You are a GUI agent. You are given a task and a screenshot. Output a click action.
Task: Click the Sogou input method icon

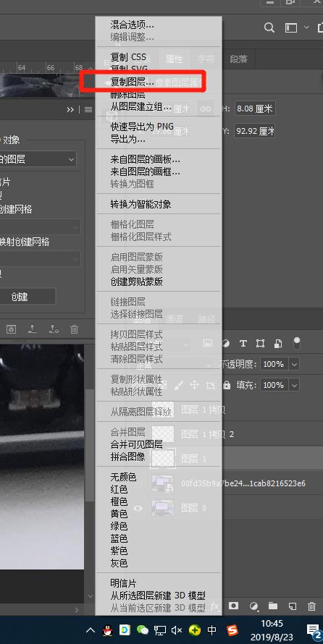[232, 630]
